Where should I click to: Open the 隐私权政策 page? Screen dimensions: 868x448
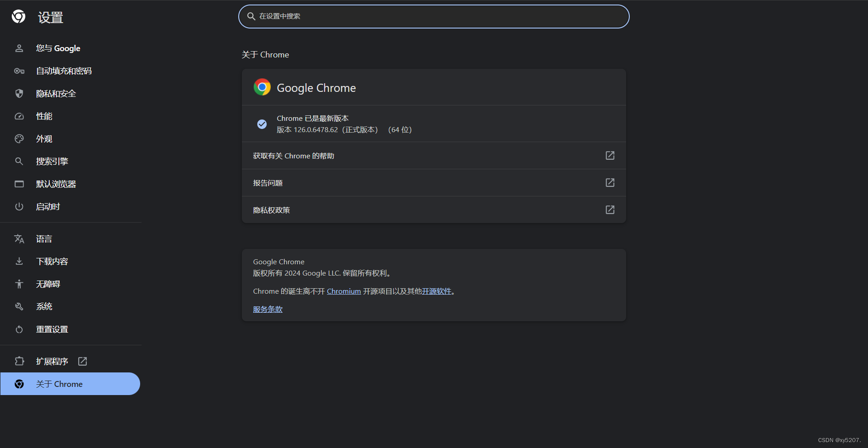point(609,210)
